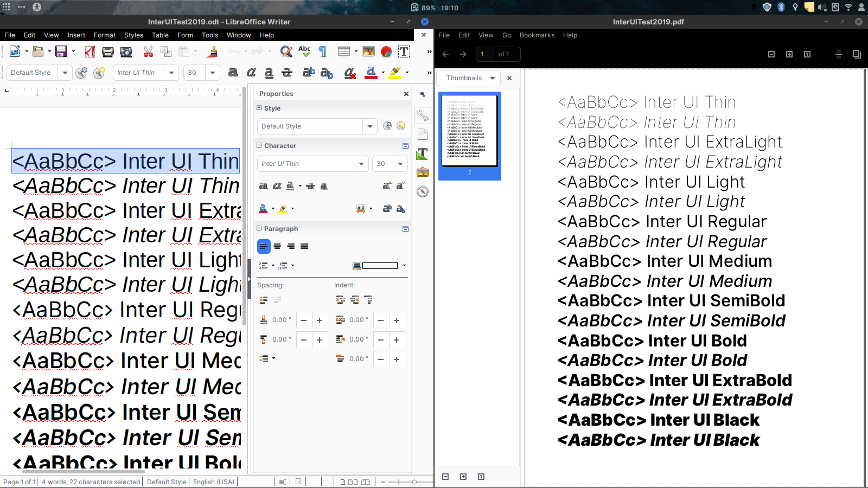
Task: Decrease Below Paragraph Spacing with minus button
Action: coord(304,340)
